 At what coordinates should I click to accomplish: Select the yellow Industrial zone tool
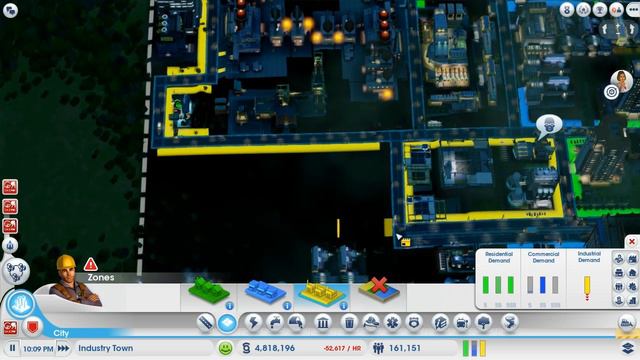pyautogui.click(x=322, y=292)
